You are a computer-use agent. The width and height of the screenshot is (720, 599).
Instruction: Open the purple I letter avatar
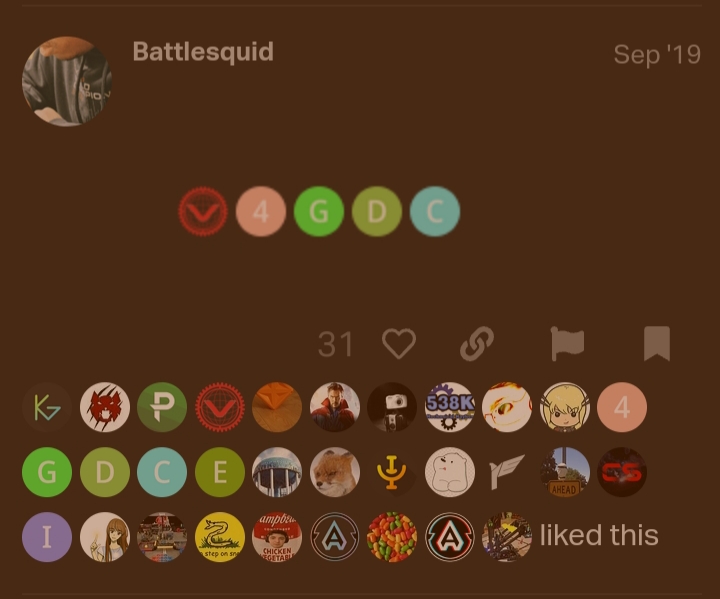[47, 537]
